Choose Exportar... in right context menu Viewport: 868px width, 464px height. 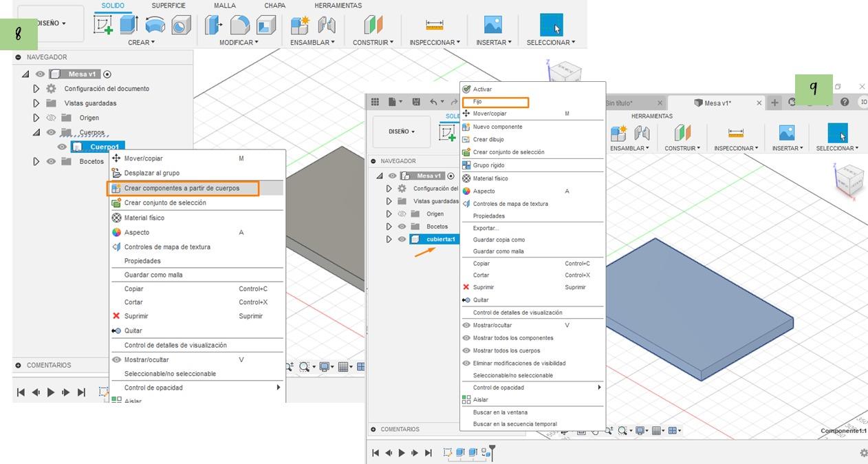[486, 228]
